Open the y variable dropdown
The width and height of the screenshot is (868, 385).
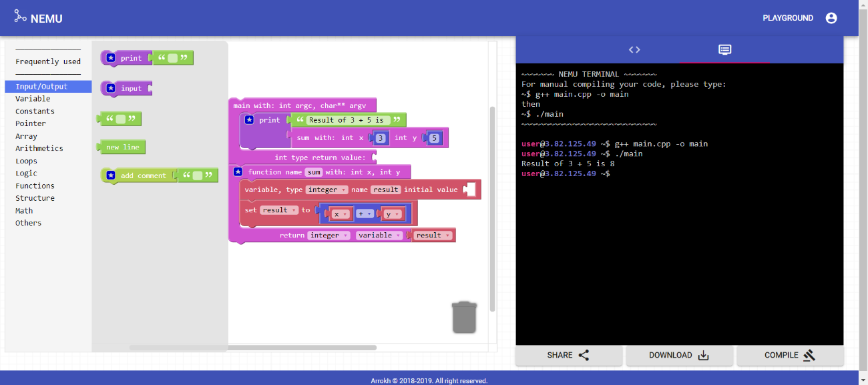[392, 214]
